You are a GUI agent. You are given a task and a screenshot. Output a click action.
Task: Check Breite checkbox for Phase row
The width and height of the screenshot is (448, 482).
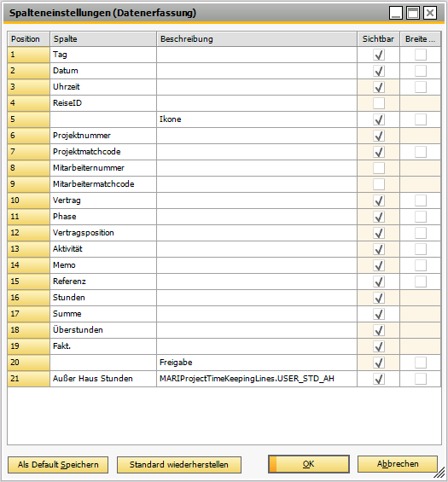[421, 217]
